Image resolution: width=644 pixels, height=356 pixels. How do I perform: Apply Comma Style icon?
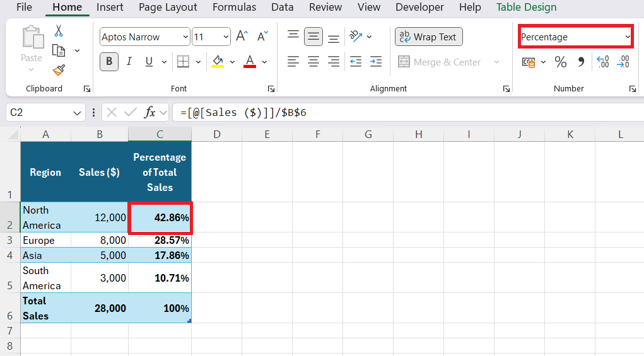tap(581, 62)
